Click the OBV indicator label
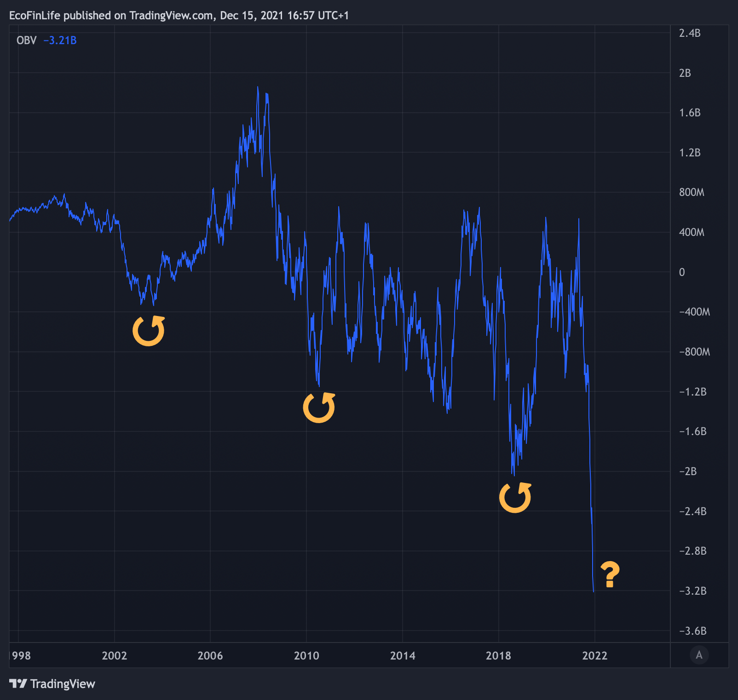 coord(26,40)
